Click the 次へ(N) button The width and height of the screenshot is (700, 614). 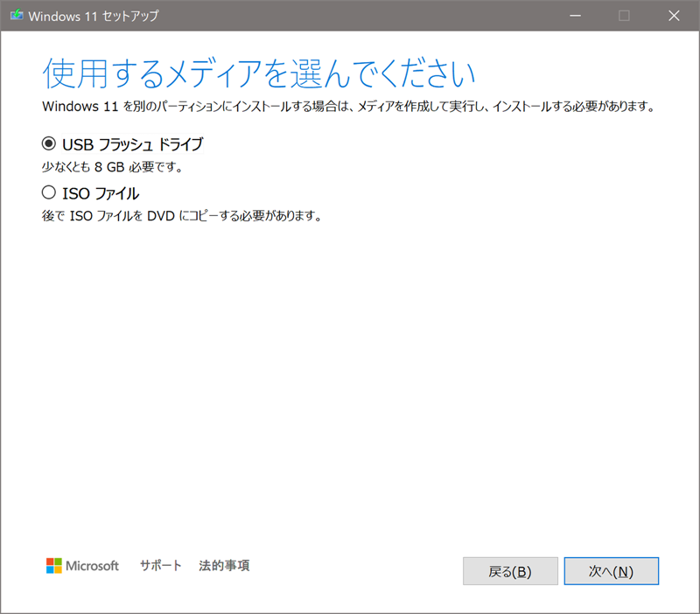pos(611,571)
